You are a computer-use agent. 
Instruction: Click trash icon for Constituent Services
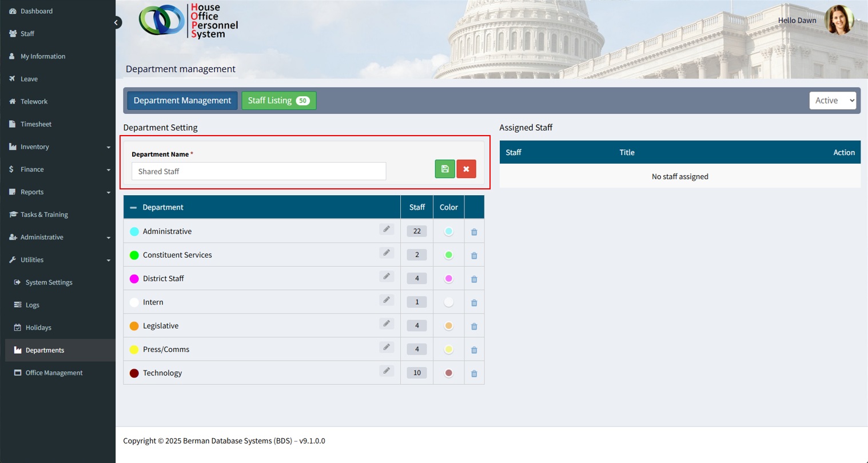click(474, 256)
